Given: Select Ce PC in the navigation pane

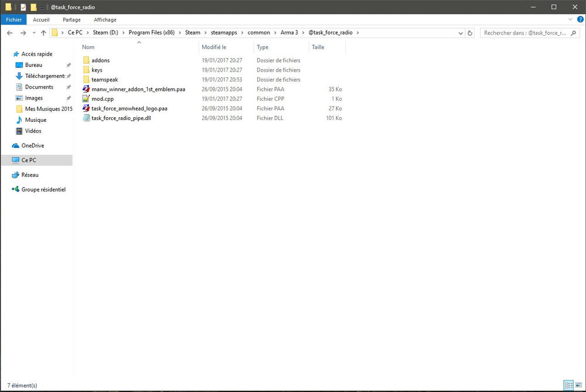Looking at the screenshot, I should (x=36, y=160).
